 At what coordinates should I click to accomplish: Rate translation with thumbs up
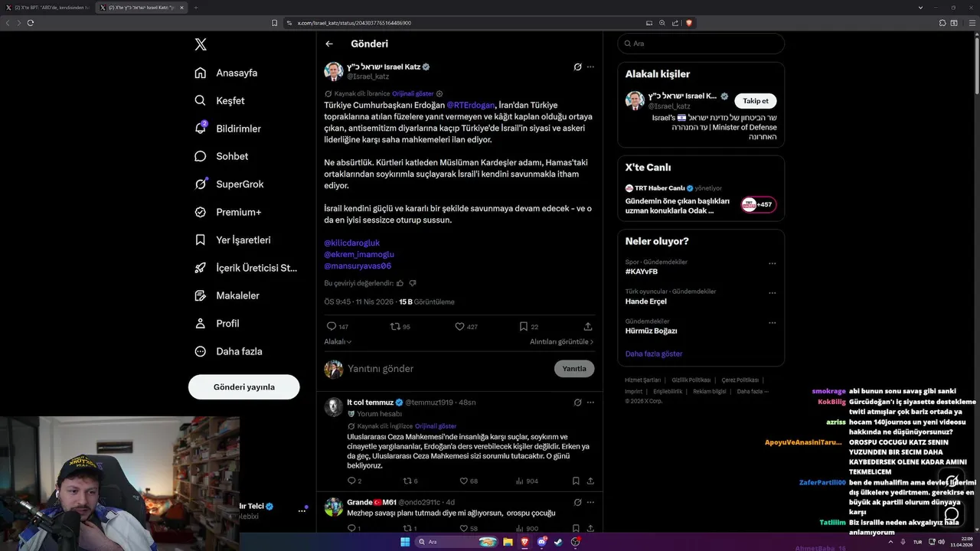[x=400, y=283]
